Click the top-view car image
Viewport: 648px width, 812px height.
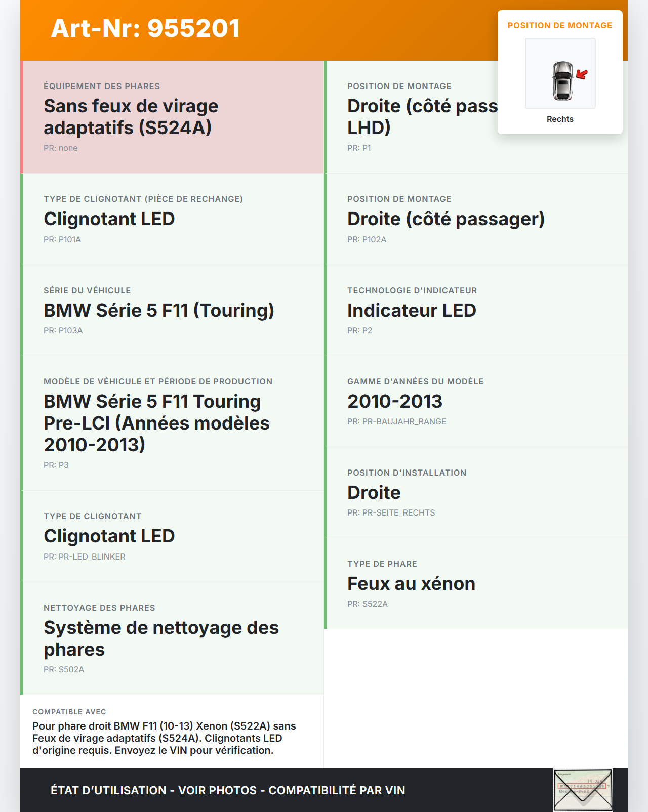(562, 80)
